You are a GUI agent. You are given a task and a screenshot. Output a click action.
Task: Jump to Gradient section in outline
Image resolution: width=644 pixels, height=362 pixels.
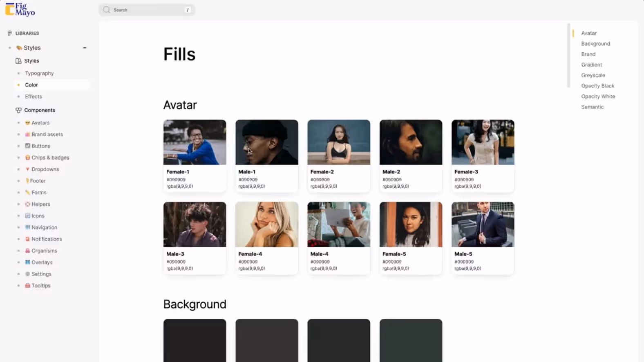point(591,65)
